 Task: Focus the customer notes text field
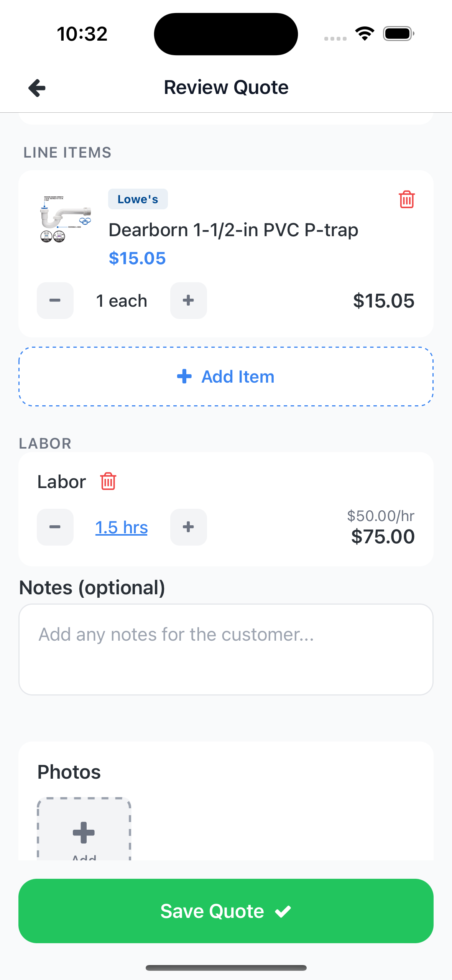click(226, 649)
